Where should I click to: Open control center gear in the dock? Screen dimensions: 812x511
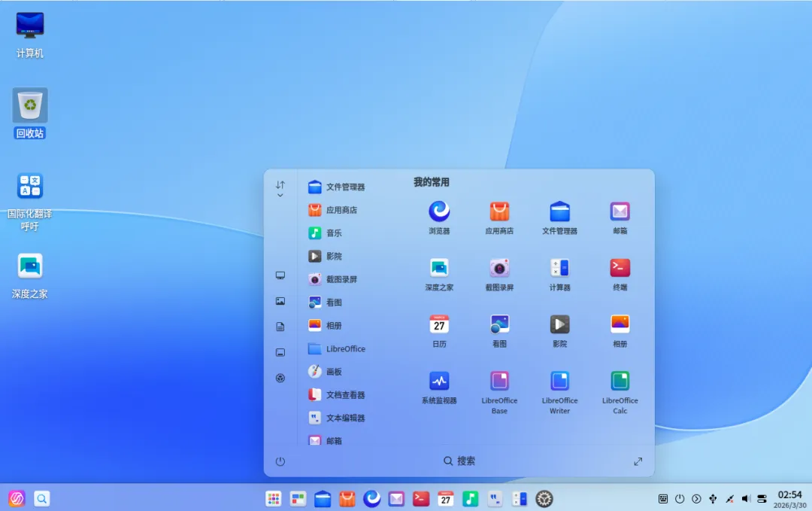(x=544, y=498)
